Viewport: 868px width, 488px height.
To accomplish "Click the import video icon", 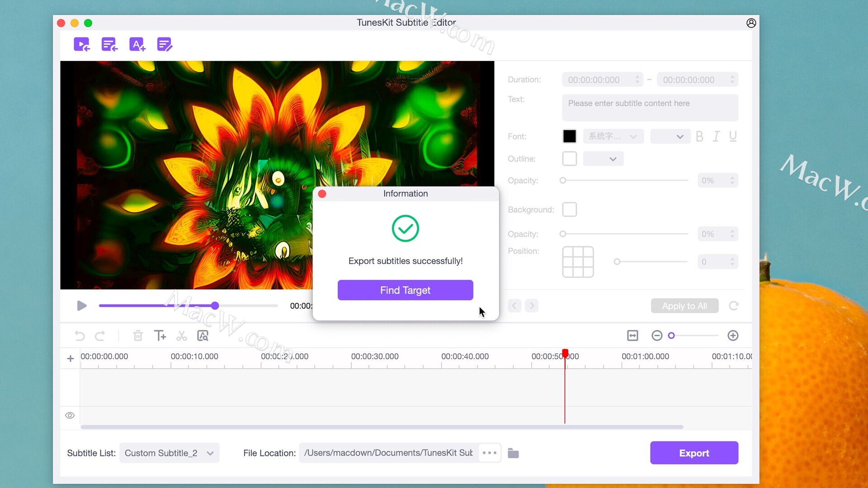I will pyautogui.click(x=82, y=44).
